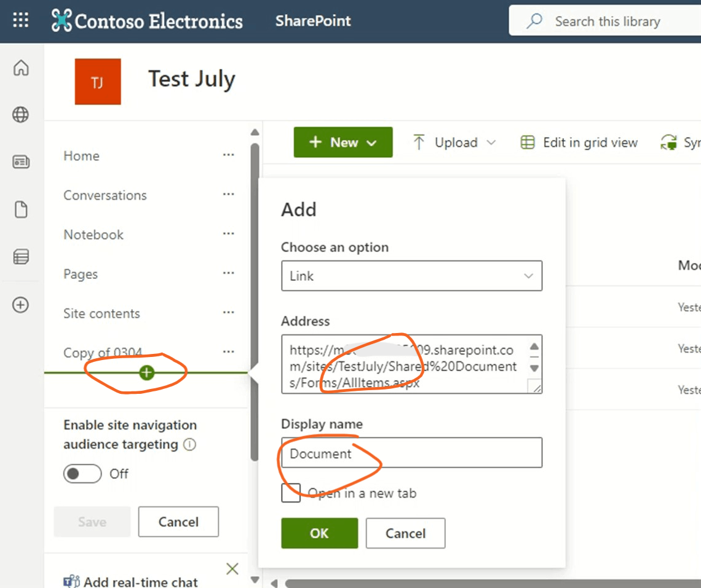This screenshot has width=701, height=588.
Task: Open the Test July site title
Action: (192, 79)
